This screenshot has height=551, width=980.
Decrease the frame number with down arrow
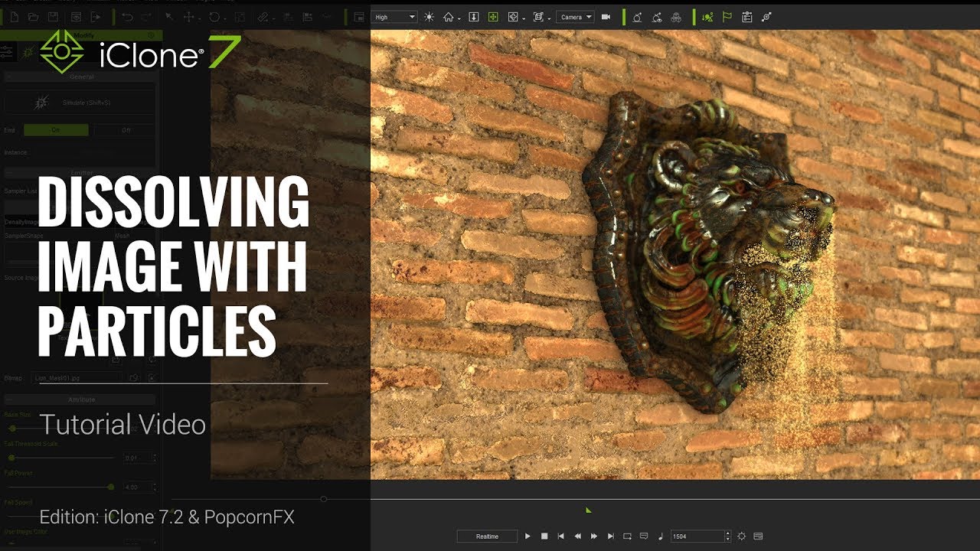coord(727,540)
